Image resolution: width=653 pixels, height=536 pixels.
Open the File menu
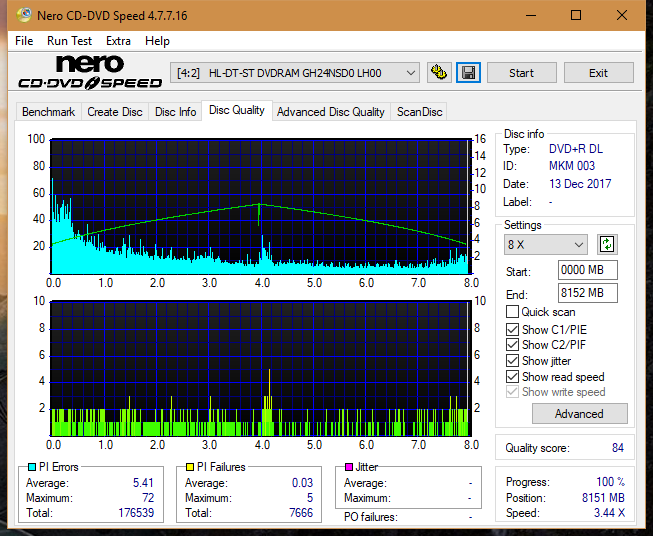(24, 41)
